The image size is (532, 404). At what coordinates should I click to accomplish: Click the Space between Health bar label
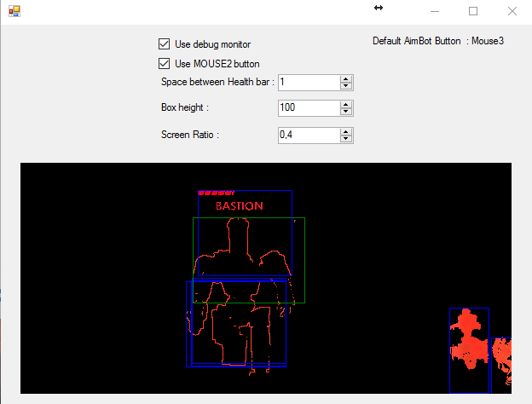(217, 82)
